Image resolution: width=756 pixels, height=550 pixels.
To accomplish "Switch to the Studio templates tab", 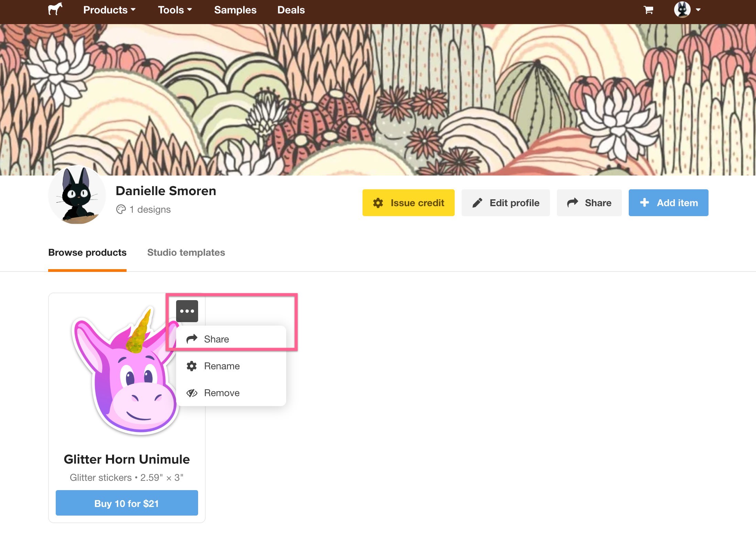I will coord(186,252).
